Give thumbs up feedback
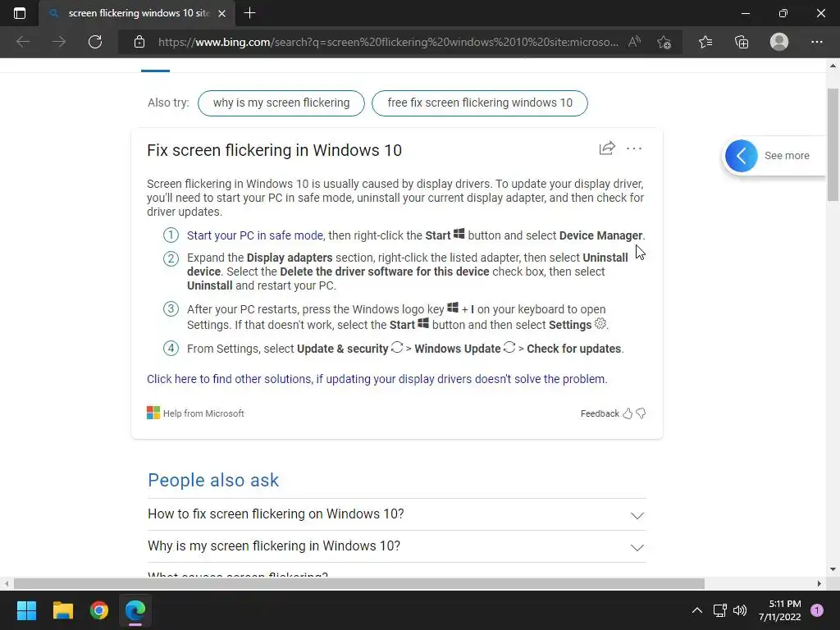The image size is (840, 630). [x=628, y=413]
